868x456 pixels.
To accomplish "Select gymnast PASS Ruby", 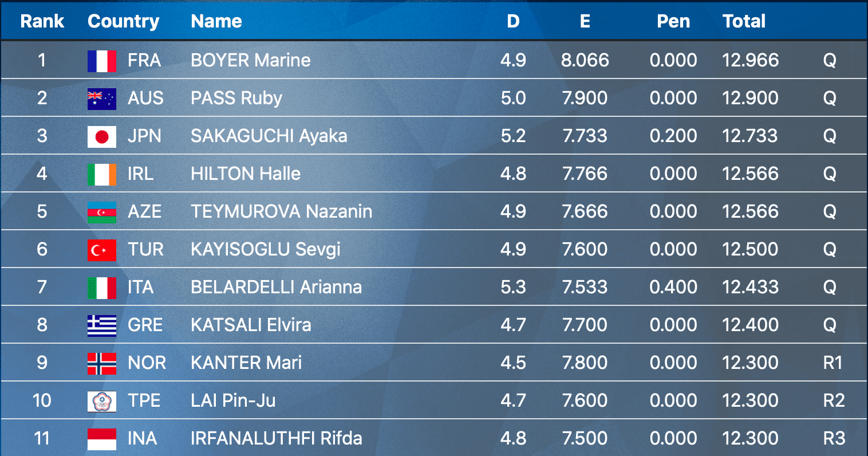I will tap(236, 98).
